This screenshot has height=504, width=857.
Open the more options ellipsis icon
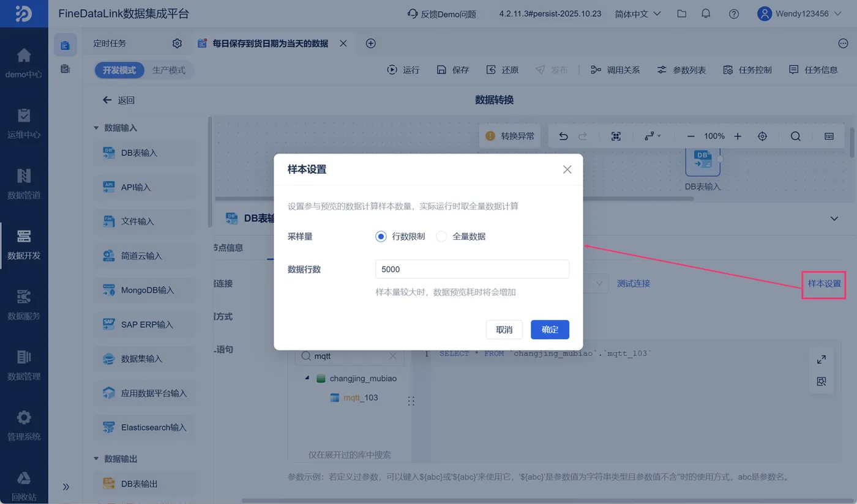[x=843, y=43]
